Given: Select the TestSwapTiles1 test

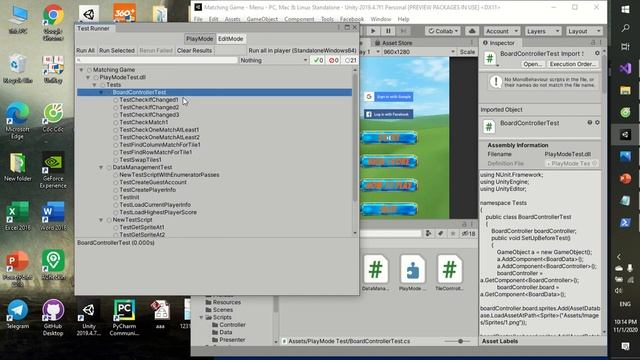Looking at the screenshot, I should click(140, 160).
